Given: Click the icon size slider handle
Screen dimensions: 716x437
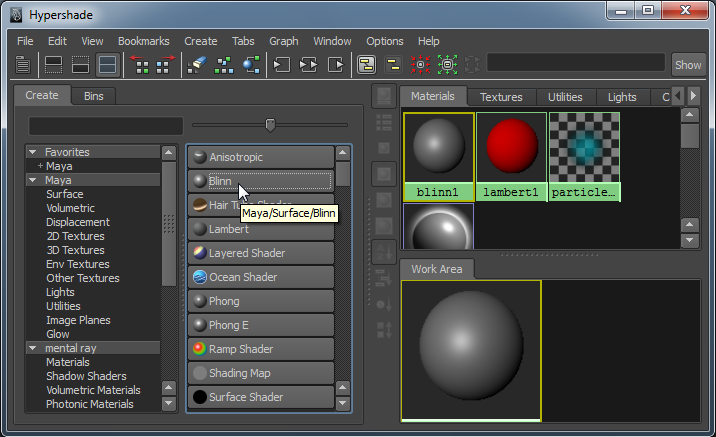Looking at the screenshot, I should coord(270,125).
